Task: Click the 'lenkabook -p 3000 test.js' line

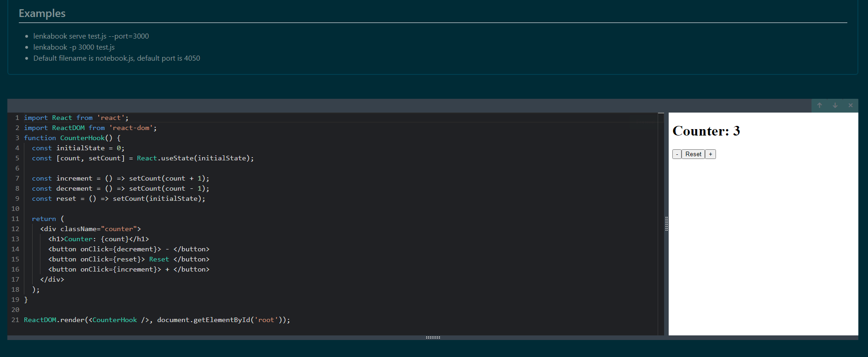Action: click(x=74, y=47)
